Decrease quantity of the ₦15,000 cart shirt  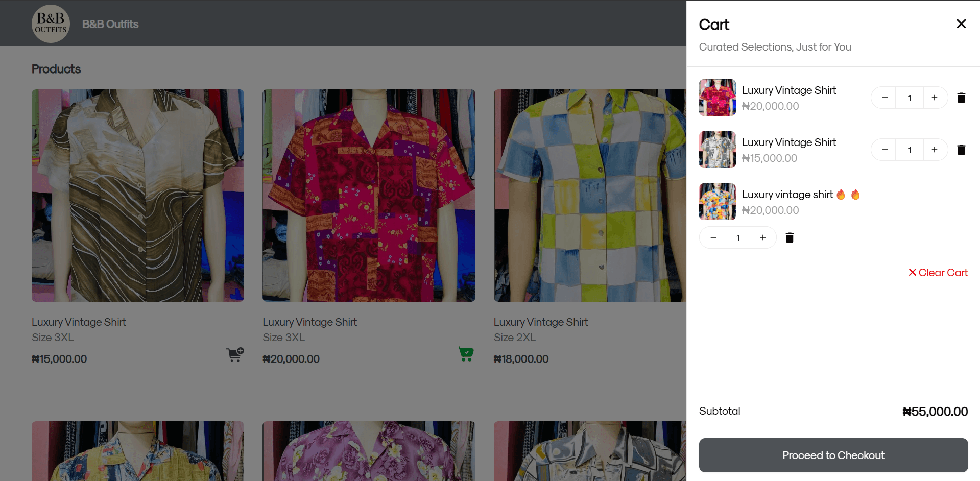[885, 150]
